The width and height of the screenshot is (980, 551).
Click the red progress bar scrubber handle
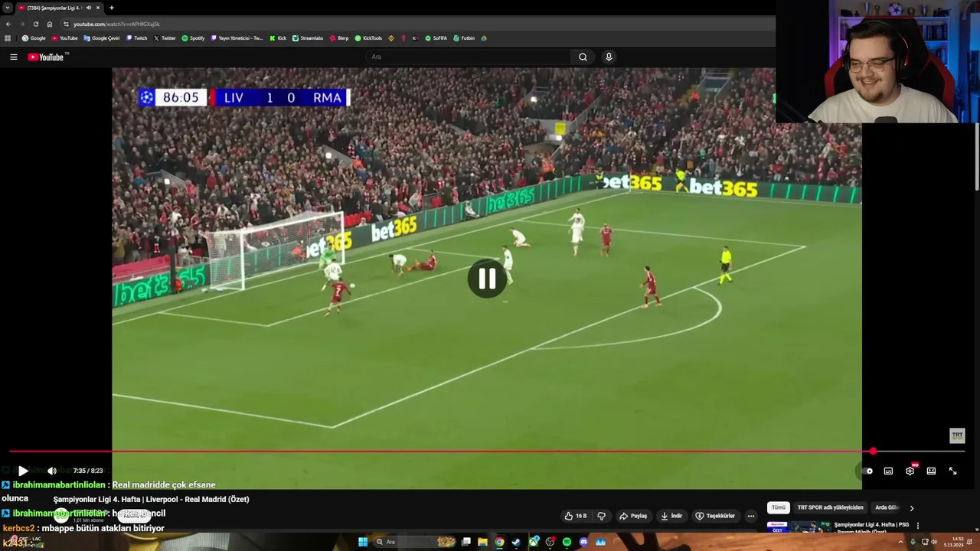tap(873, 452)
